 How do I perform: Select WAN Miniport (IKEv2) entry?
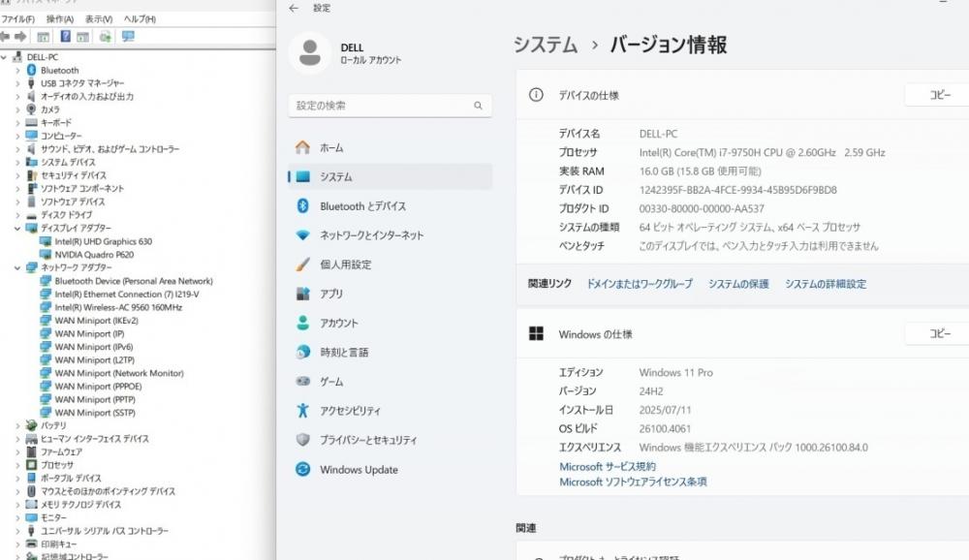tap(96, 320)
